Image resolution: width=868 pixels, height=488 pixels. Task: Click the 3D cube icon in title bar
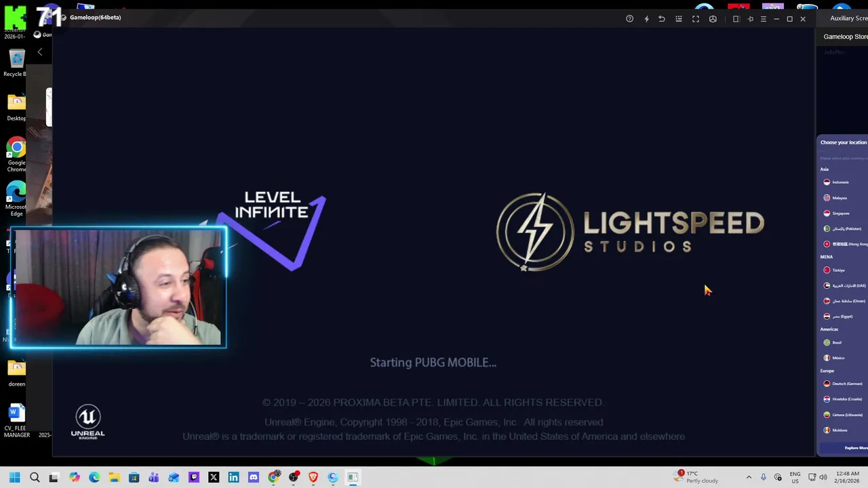(713, 19)
